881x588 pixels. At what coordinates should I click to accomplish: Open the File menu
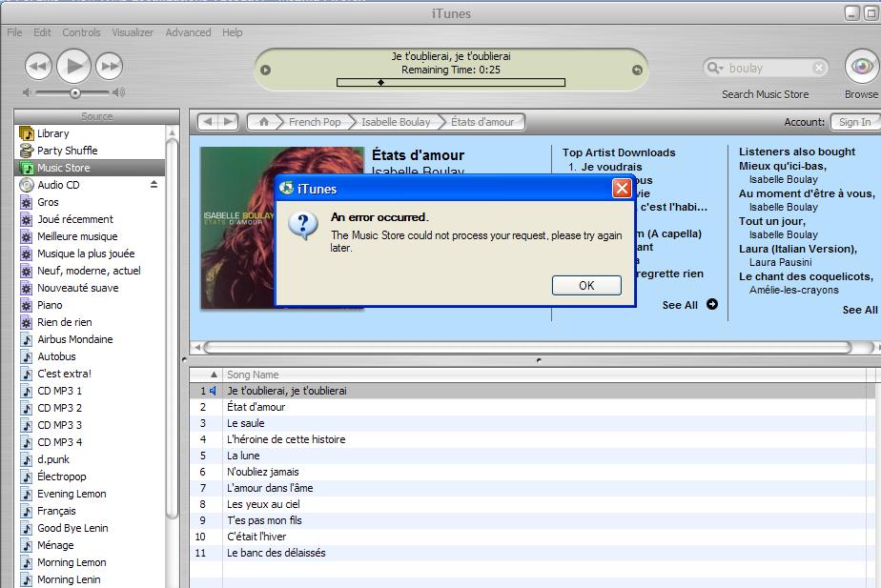tap(14, 32)
